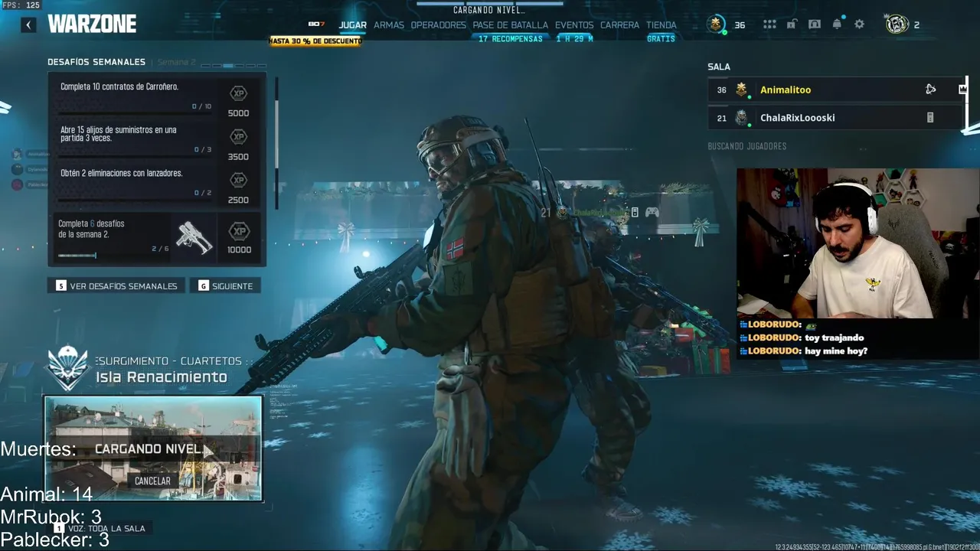This screenshot has width=980, height=551.
Task: Click the Resurgimiento parachute mode emblem
Action: coord(68,367)
